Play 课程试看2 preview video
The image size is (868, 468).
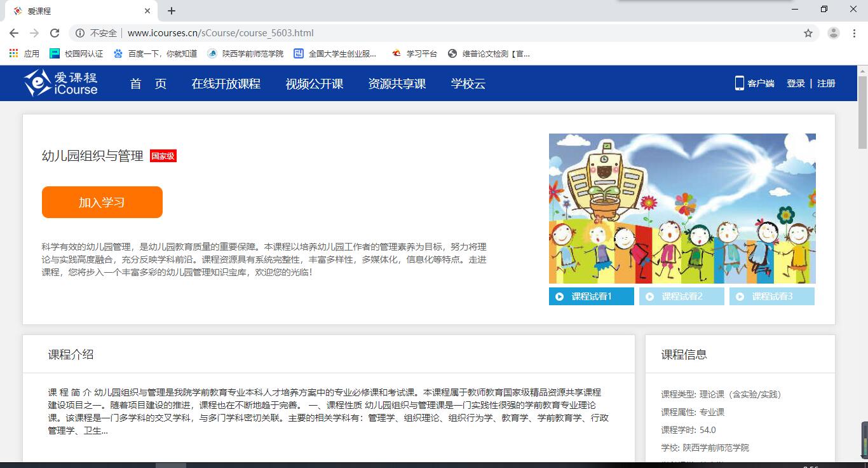pos(681,296)
